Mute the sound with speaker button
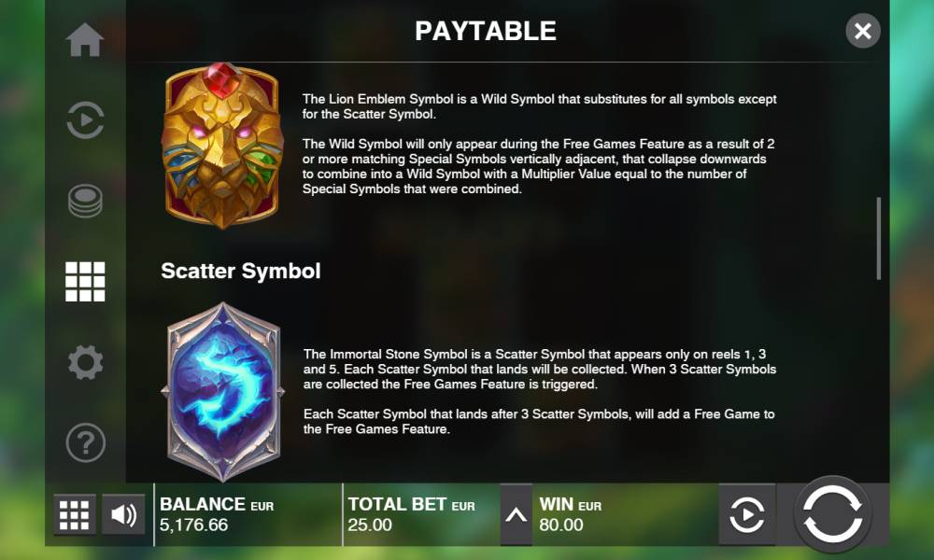Viewport: 934px width, 560px height. click(x=123, y=515)
